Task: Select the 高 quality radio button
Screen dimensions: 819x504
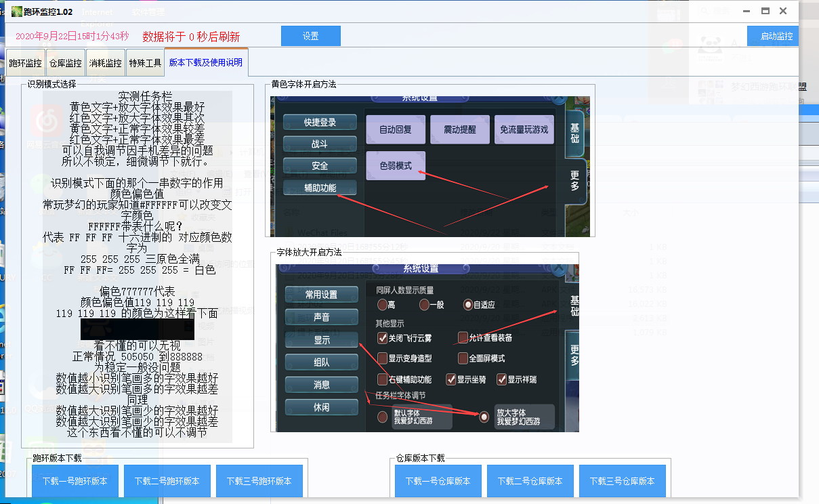Action: pyautogui.click(x=383, y=305)
